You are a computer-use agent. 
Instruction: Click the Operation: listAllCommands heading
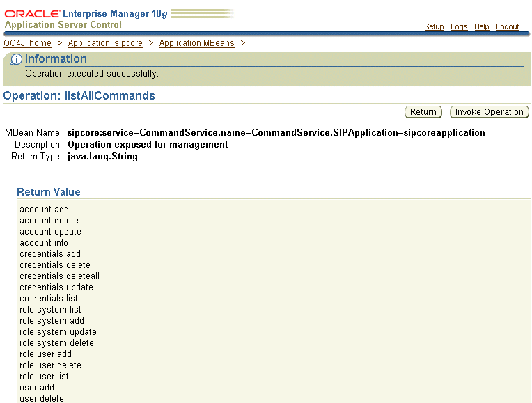(x=79, y=95)
